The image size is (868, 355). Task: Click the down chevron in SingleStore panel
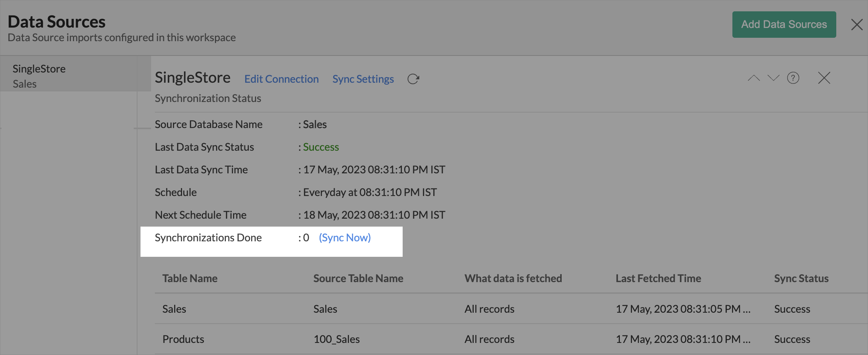tap(773, 78)
